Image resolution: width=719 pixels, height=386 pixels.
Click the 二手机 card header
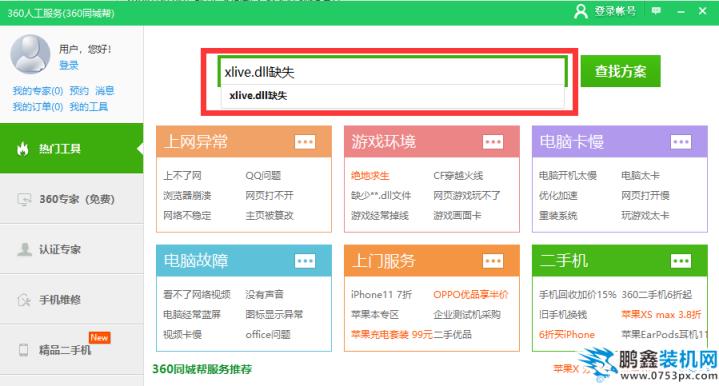point(619,261)
